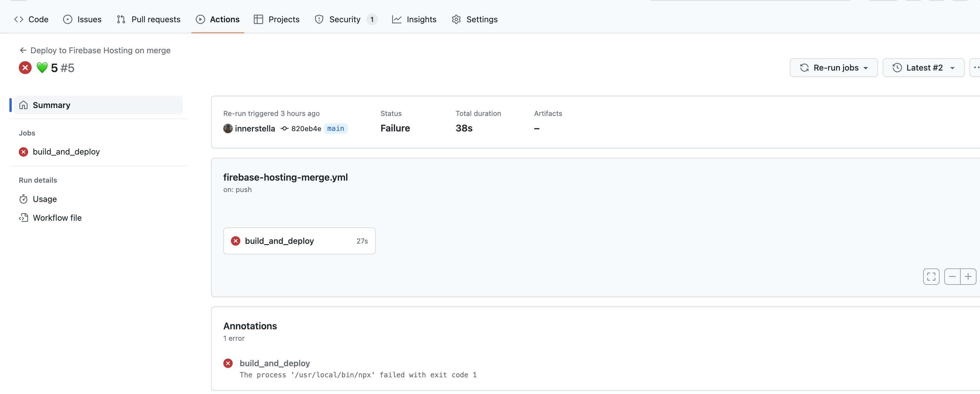Click the Pull requests branch icon

(121, 19)
